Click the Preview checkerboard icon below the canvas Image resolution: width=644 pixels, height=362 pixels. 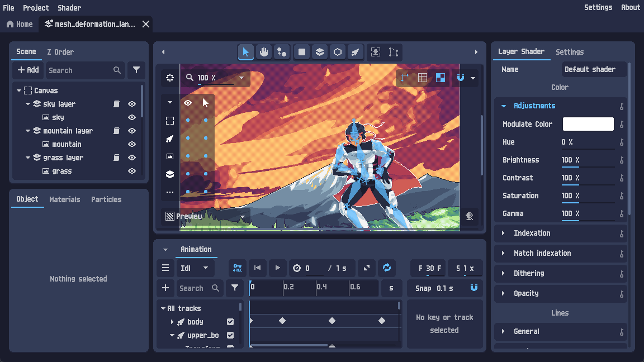[x=169, y=216]
